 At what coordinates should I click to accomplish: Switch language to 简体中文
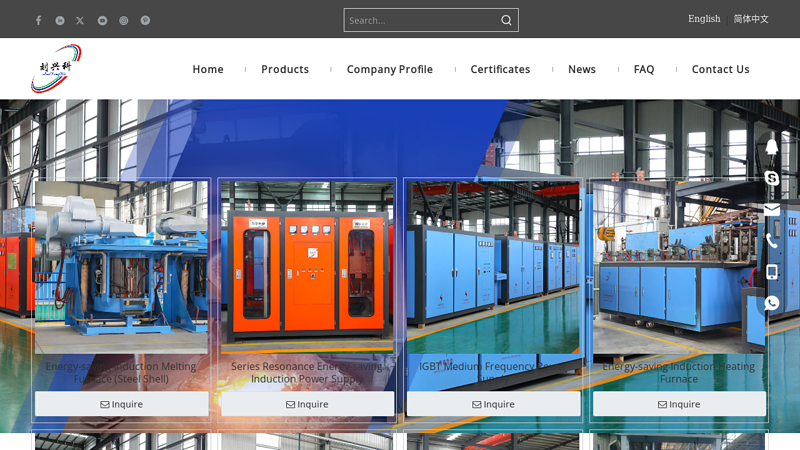pos(751,19)
